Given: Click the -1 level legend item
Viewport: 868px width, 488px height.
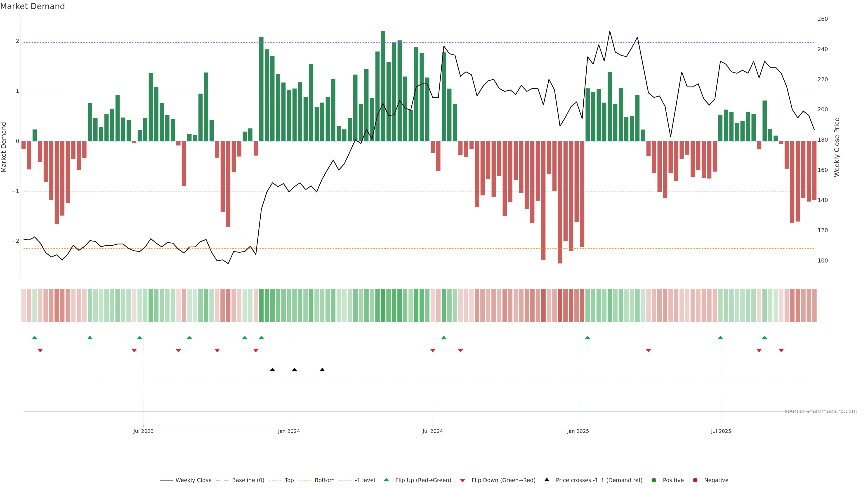Looking at the screenshot, I should (365, 480).
